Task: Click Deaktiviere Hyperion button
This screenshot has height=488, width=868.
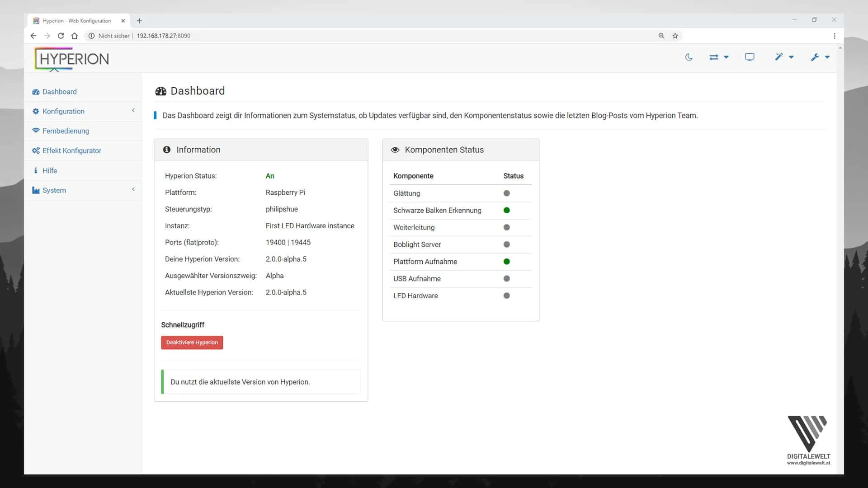Action: click(x=192, y=343)
